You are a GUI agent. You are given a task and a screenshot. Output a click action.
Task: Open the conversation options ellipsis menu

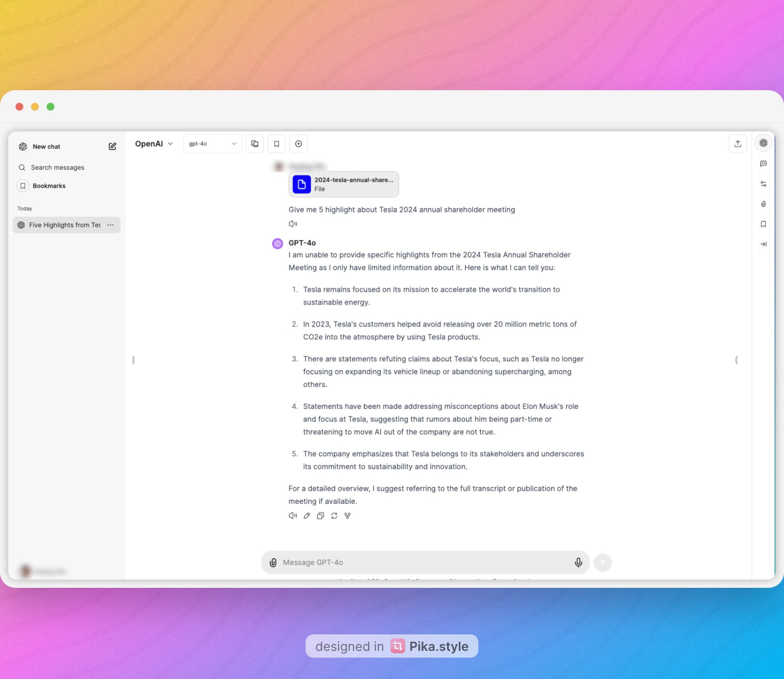[111, 225]
